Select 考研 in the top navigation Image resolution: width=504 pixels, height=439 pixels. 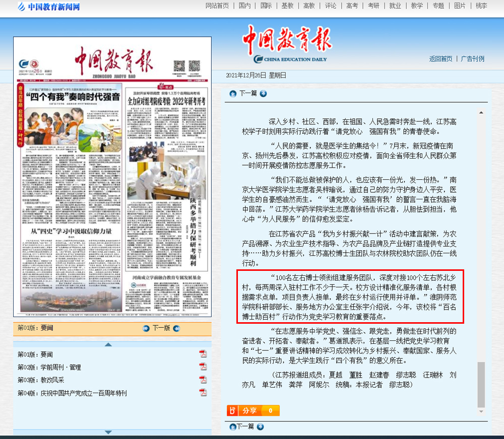pyautogui.click(x=373, y=6)
